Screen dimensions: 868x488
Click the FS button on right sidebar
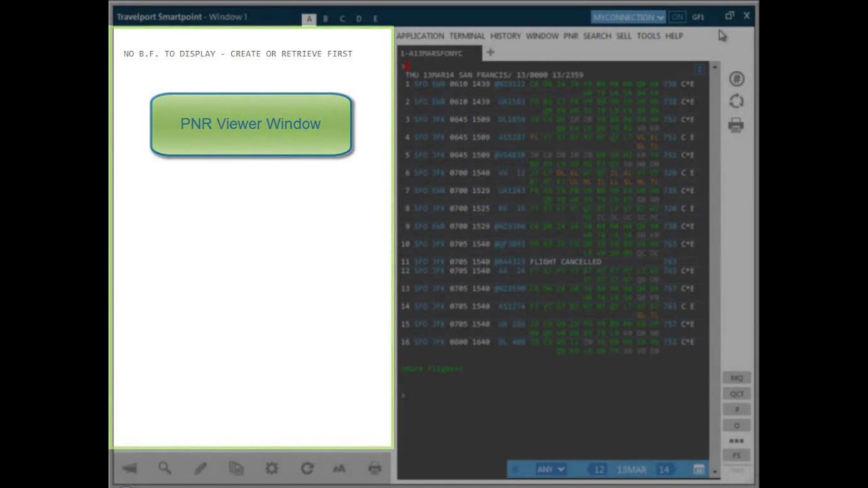pos(736,455)
